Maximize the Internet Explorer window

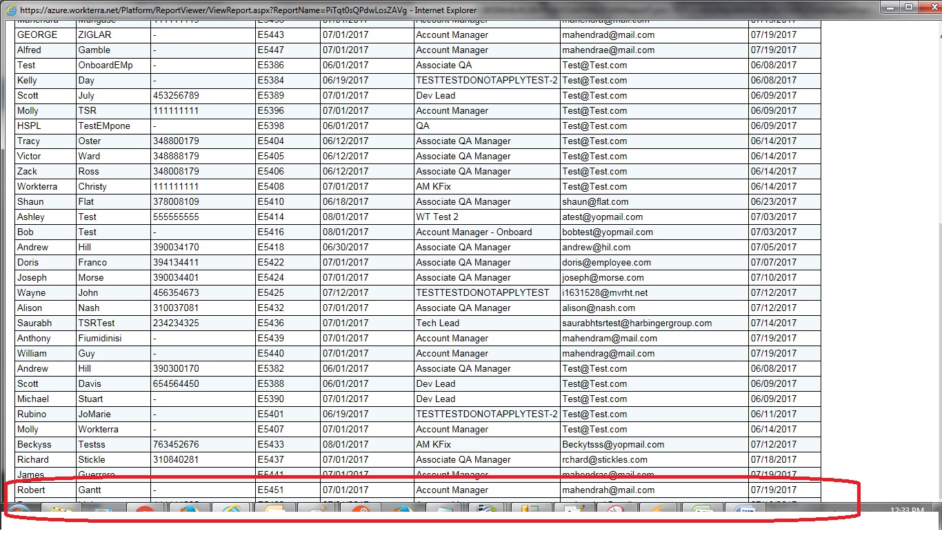click(x=909, y=8)
